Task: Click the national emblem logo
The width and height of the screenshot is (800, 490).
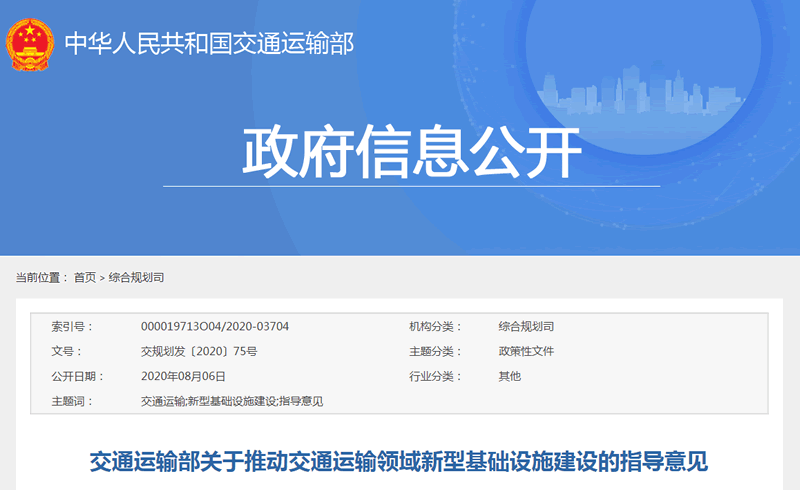Action: (x=31, y=44)
